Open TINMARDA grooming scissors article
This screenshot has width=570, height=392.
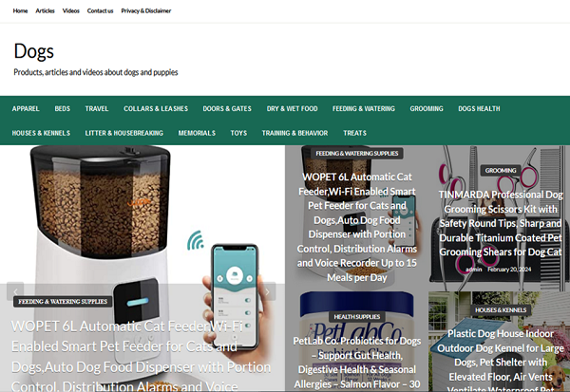tap(501, 223)
